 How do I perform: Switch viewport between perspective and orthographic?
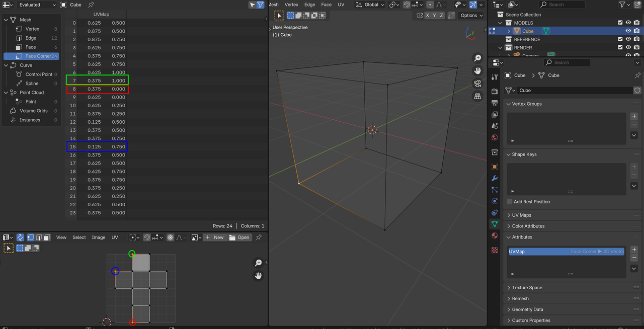coord(477,96)
